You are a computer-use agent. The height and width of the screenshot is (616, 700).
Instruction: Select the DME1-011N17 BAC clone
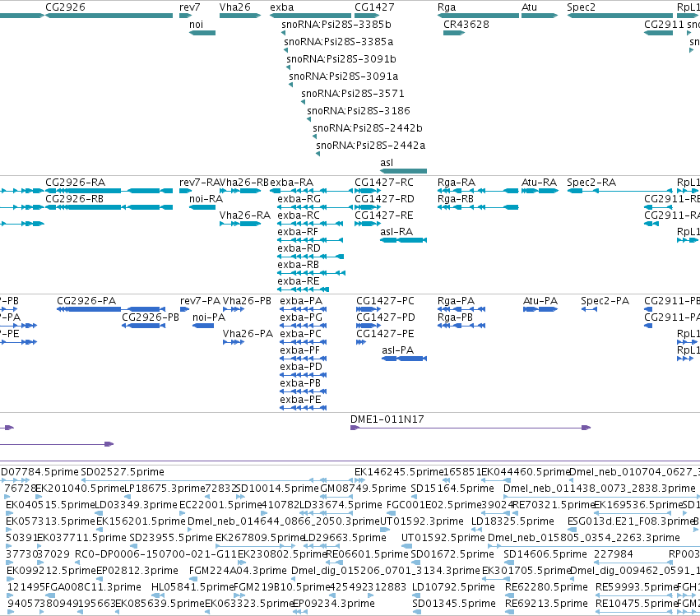[x=471, y=428]
